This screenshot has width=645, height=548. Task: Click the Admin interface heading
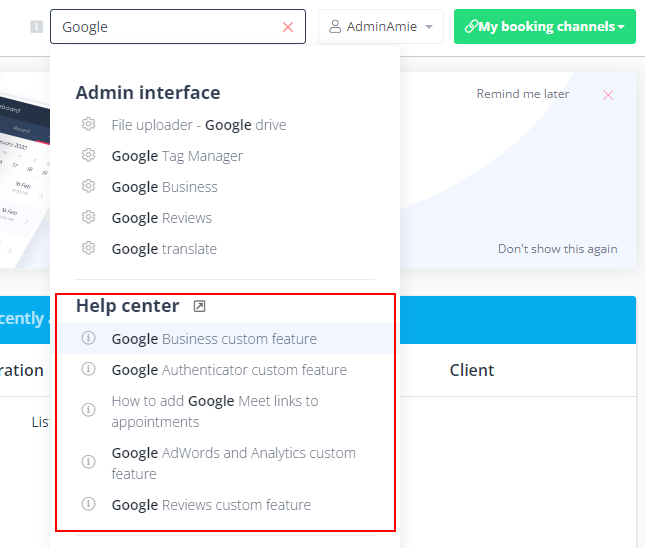pyautogui.click(x=148, y=93)
